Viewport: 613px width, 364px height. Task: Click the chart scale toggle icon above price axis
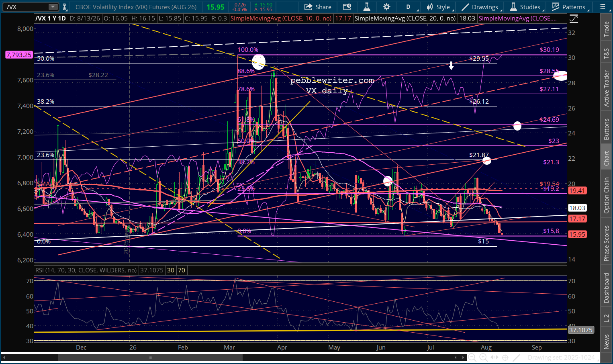tap(574, 18)
